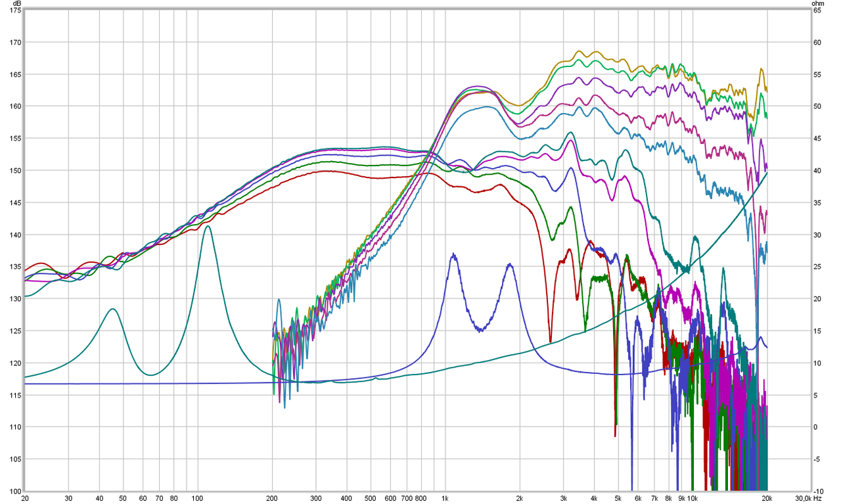Image resolution: width=841 pixels, height=504 pixels.
Task: Click the -5 label on the ohm axis
Action: [x=818, y=459]
